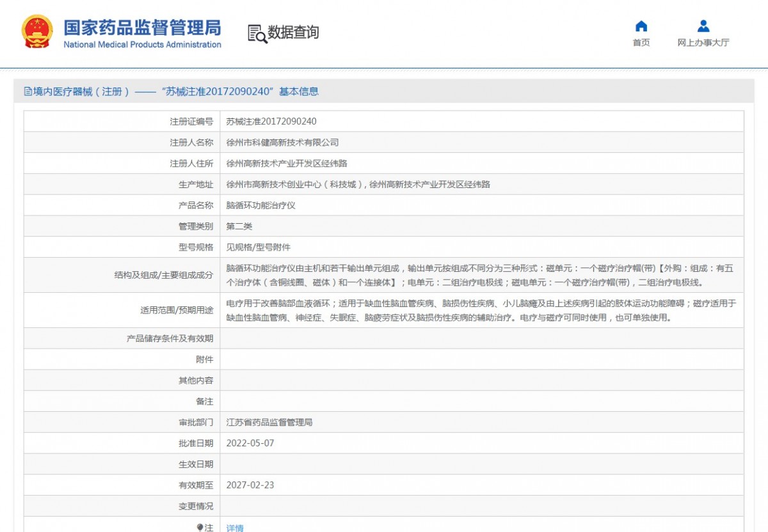This screenshot has width=768, height=532.
Task: Click the 网上办事大厅 person icon
Action: pos(703,26)
